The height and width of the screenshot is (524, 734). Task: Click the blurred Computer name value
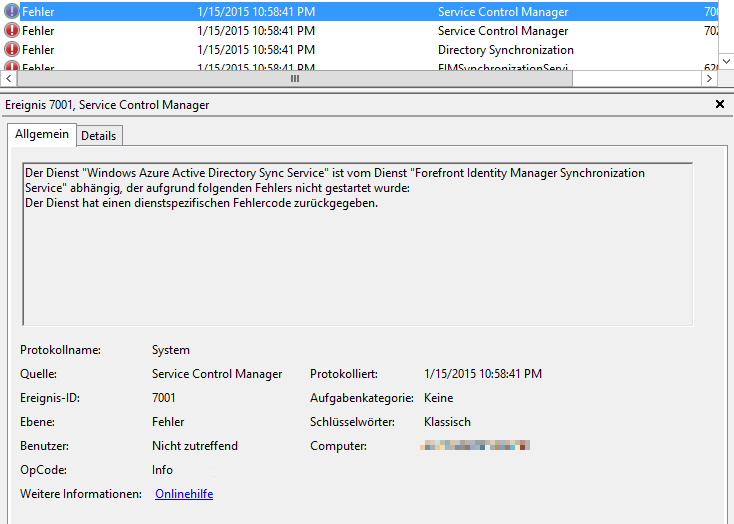[x=476, y=446]
